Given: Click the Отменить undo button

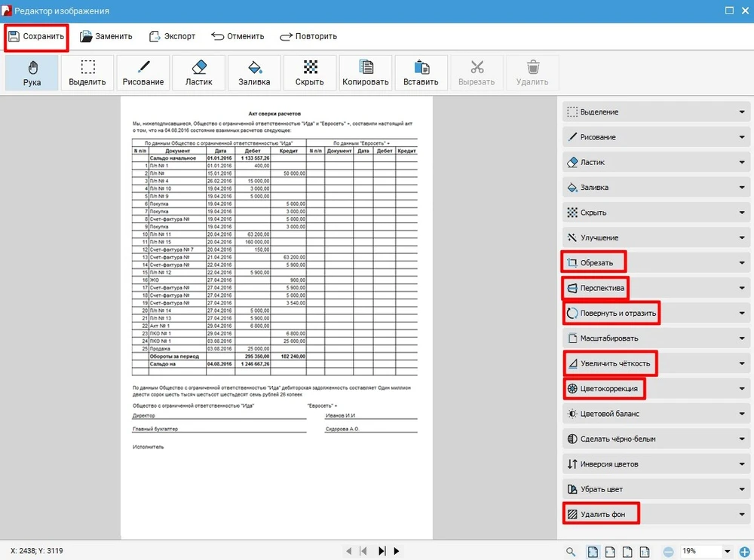Looking at the screenshot, I should [x=238, y=36].
